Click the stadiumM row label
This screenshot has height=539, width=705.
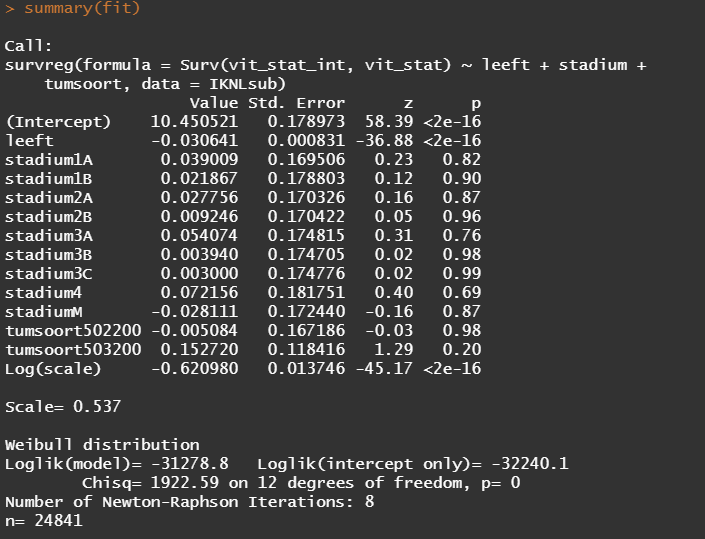point(44,312)
